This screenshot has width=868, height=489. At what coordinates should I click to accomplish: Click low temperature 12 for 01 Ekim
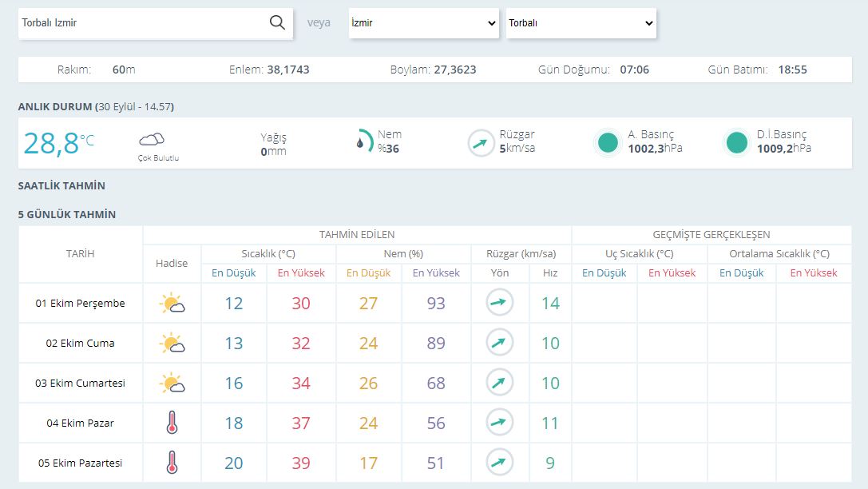point(234,304)
